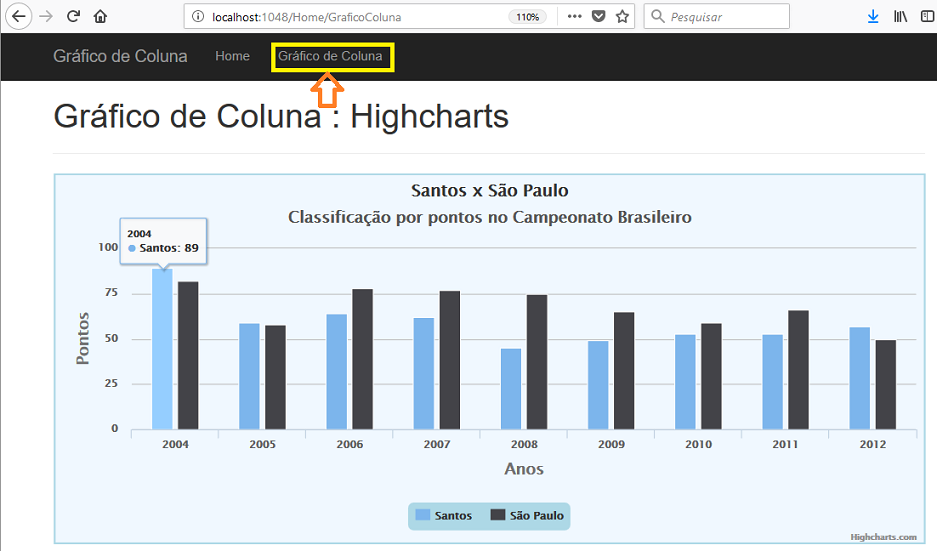
Task: Click the São Paulo 2010 column
Action: [x=712, y=376]
